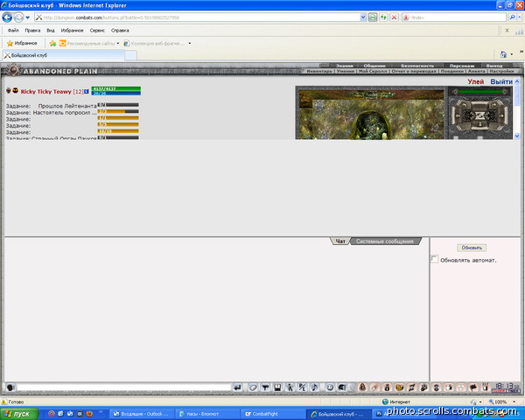Switch to the 'Чат' tab
The width and height of the screenshot is (525, 420).
(x=340, y=241)
